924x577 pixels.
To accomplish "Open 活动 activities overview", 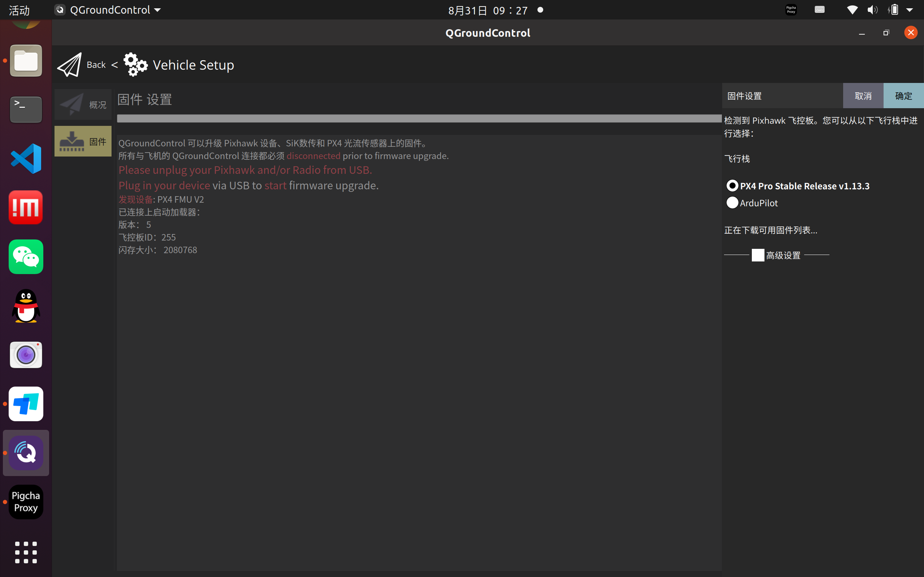I will point(19,10).
